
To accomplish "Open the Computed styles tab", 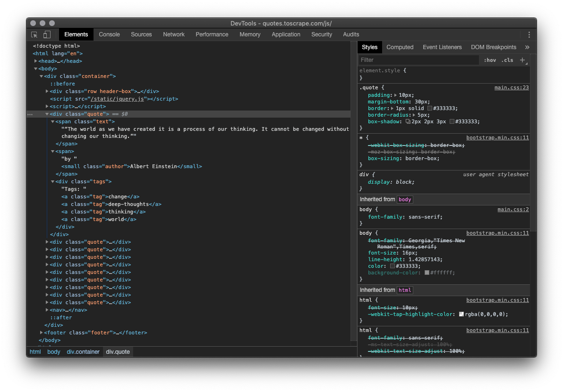I will (400, 47).
